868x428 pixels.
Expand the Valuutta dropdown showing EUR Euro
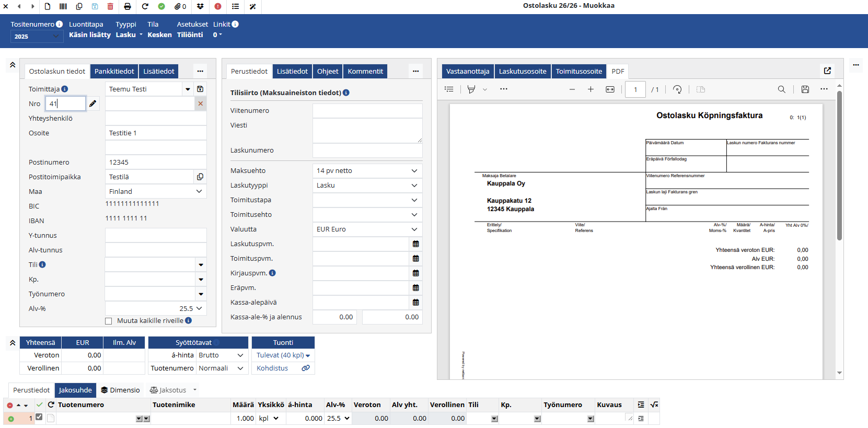[x=367, y=229]
